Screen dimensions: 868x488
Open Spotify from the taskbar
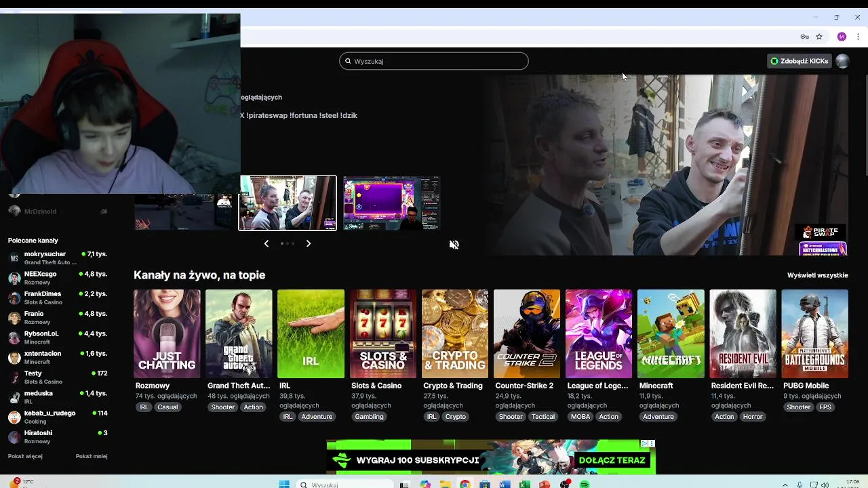click(585, 485)
